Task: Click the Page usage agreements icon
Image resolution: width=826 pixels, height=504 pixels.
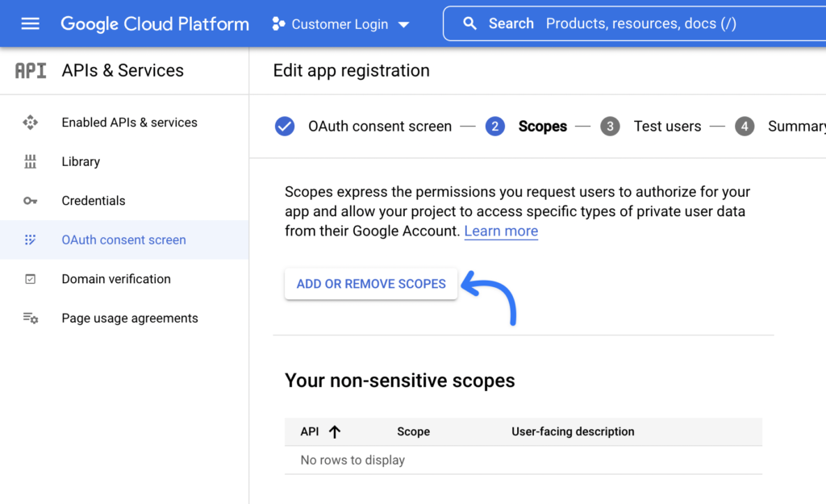Action: 30,318
